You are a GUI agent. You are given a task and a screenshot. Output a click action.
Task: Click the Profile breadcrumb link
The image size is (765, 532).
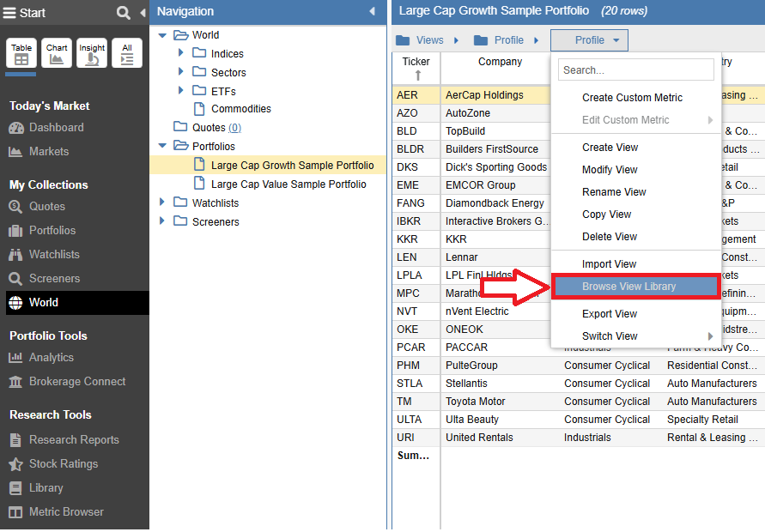pos(509,40)
